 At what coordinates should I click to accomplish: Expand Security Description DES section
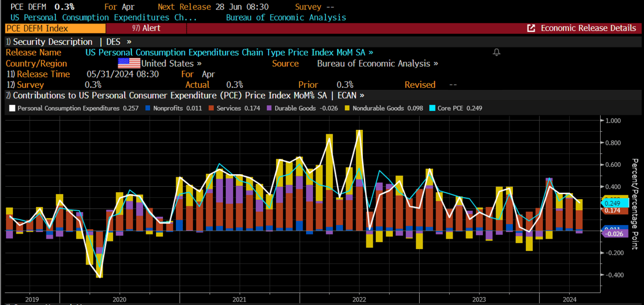[x=68, y=42]
